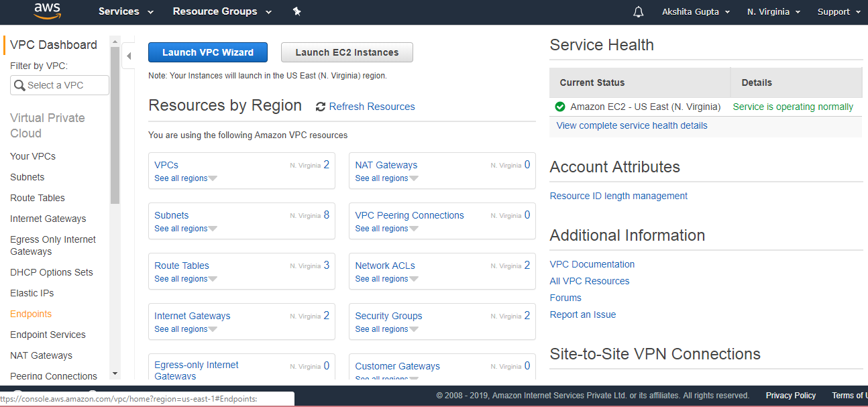
Task: Open Resource ID length management link
Action: tap(618, 196)
